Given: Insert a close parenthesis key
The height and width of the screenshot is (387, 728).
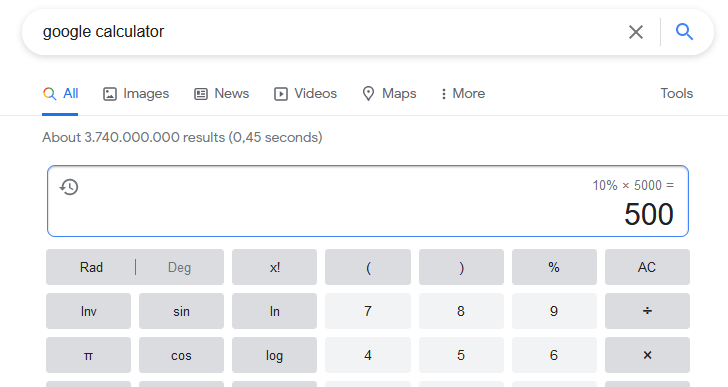Looking at the screenshot, I should pyautogui.click(x=461, y=267).
